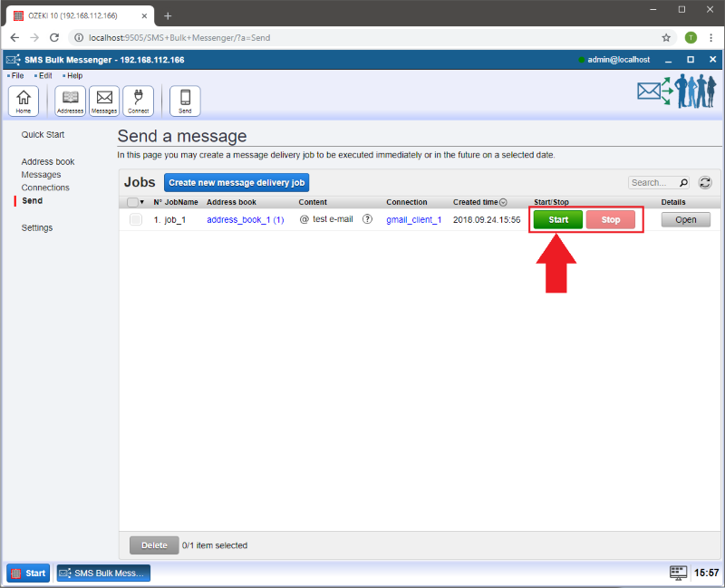This screenshot has height=588, width=725.
Task: Go to Settings in the sidebar
Action: tap(37, 227)
